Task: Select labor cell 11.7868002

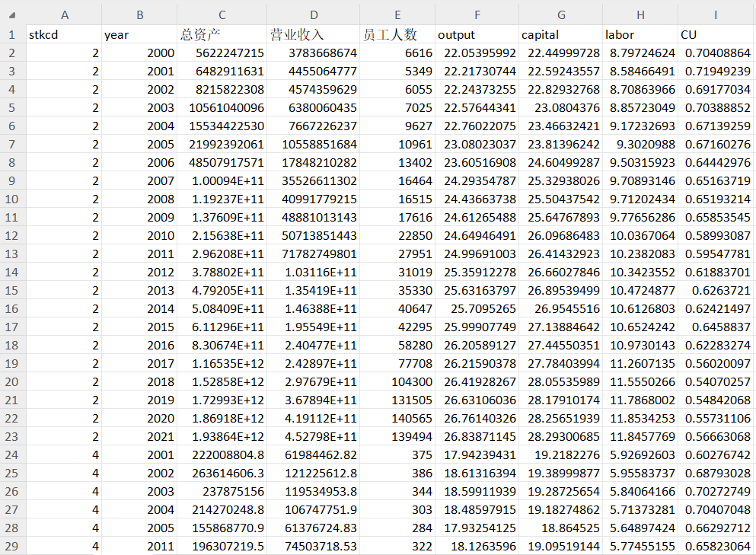Action: pyautogui.click(x=640, y=400)
